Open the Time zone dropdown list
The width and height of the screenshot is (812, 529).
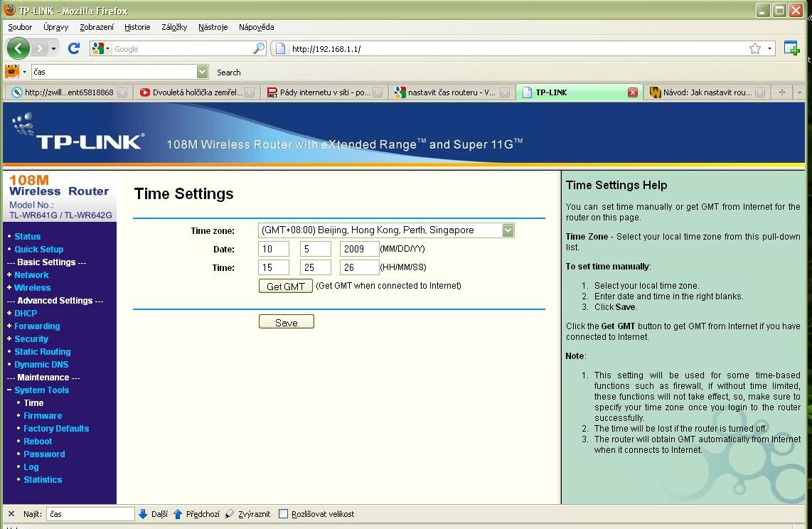(386, 230)
